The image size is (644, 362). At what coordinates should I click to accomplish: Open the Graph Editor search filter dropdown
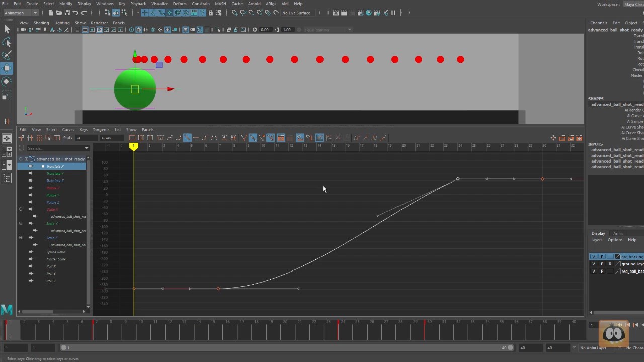pos(86,148)
